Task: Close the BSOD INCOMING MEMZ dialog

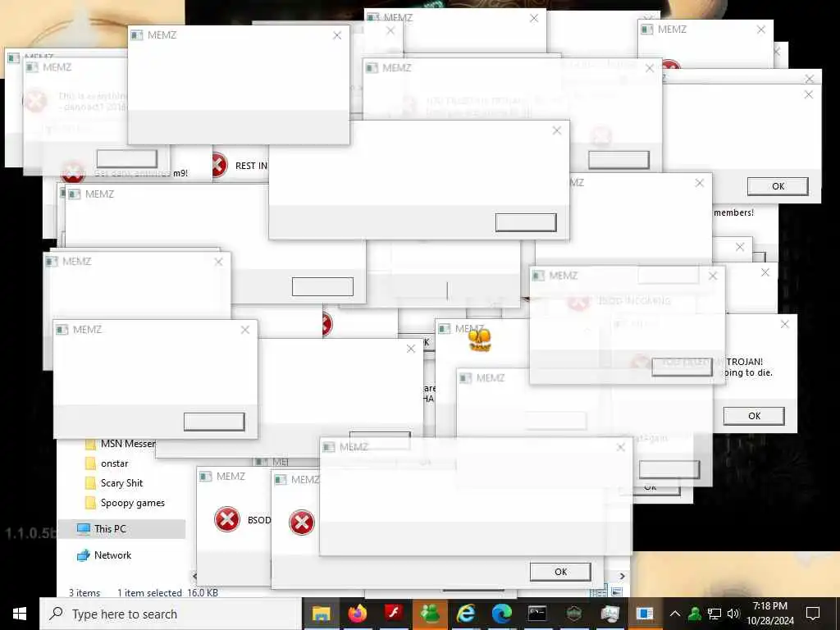Action: (x=713, y=276)
